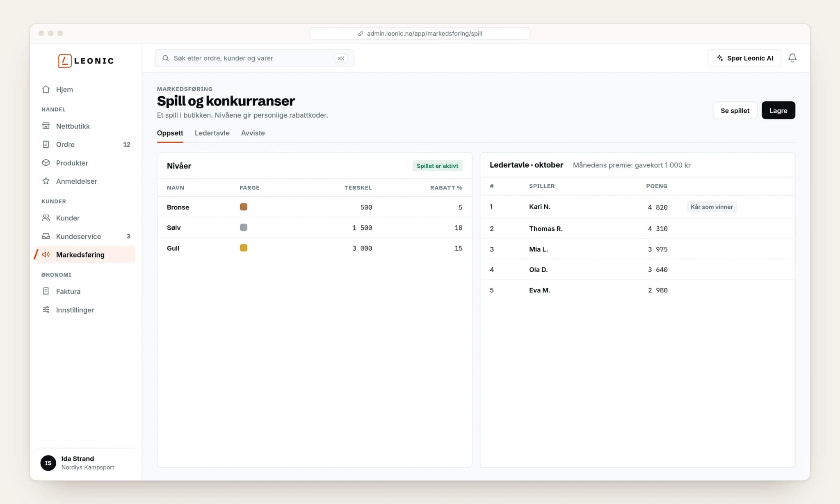Switch to the Oppsett tab
The width and height of the screenshot is (840, 504).
point(170,133)
